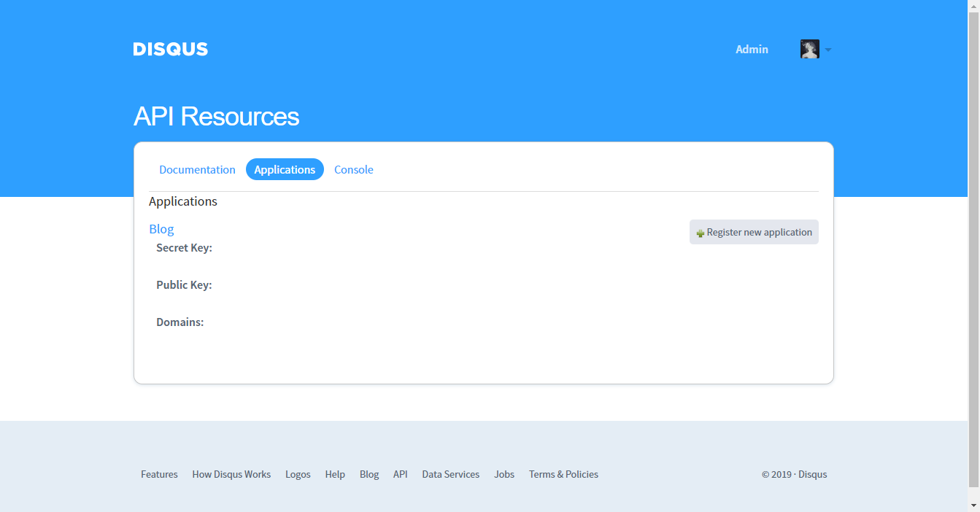
Task: Open the Help footer link
Action: tap(335, 474)
